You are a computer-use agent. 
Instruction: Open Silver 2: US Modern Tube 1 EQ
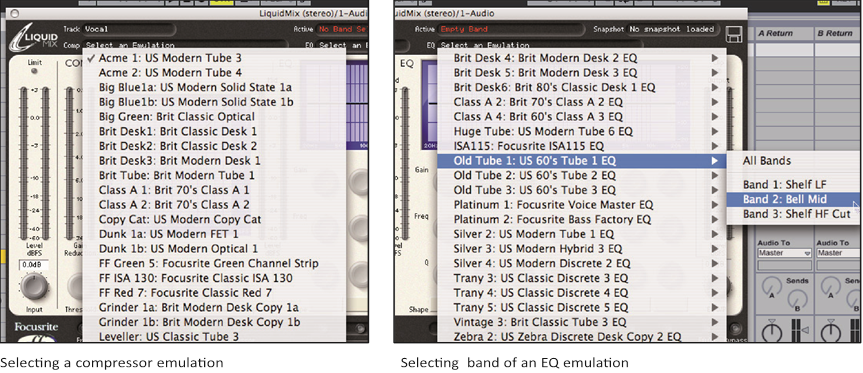pos(582,234)
